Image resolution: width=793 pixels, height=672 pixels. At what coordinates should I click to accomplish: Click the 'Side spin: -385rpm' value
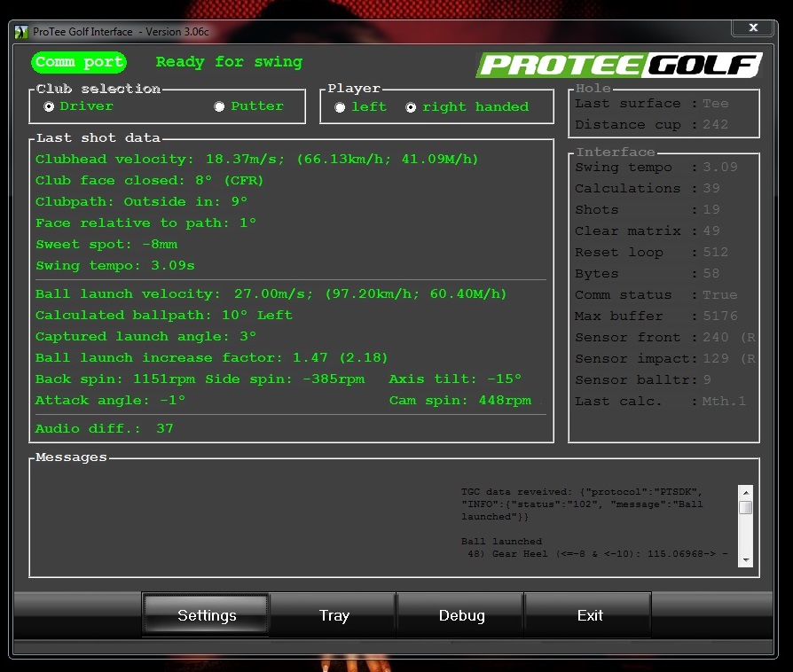click(x=285, y=379)
